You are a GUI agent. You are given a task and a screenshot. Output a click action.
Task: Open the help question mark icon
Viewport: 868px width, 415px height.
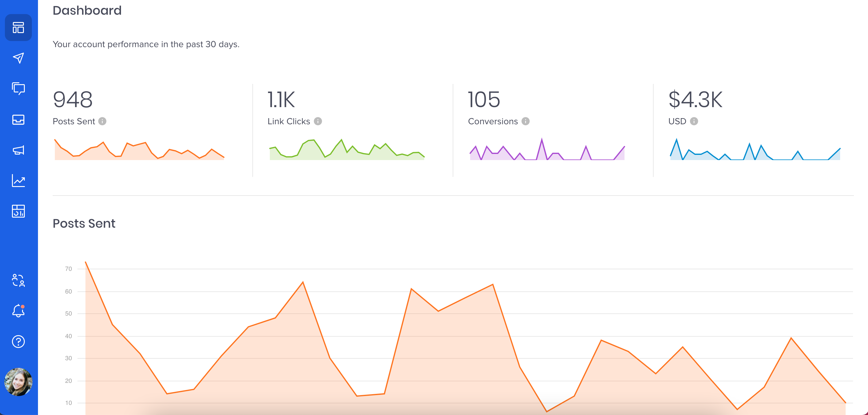click(18, 342)
